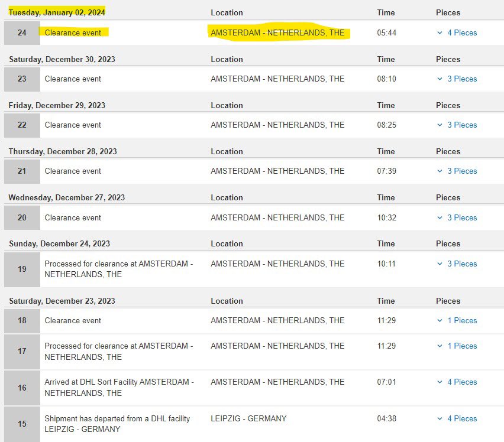Open '3 Pieces' link at 10:32
The width and height of the screenshot is (504, 442).
tap(462, 217)
